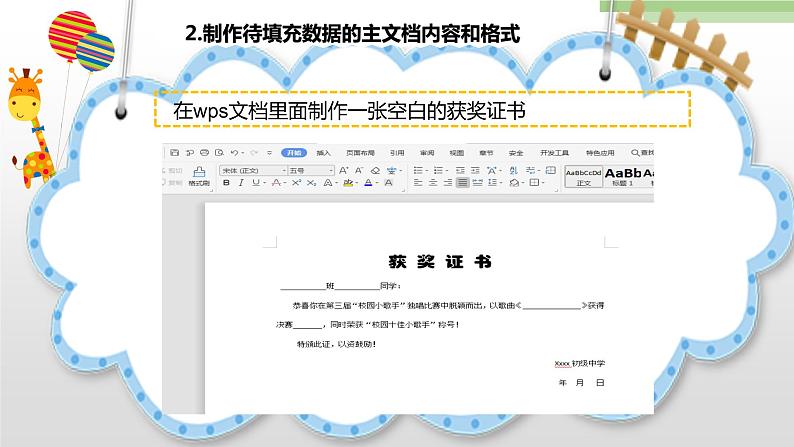Click the phonetic guide (文) icon
This screenshot has height=447, width=794.
tap(391, 171)
